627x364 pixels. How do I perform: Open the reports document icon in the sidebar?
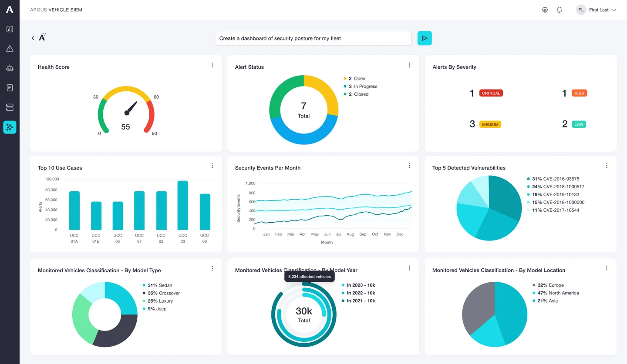coord(10,88)
